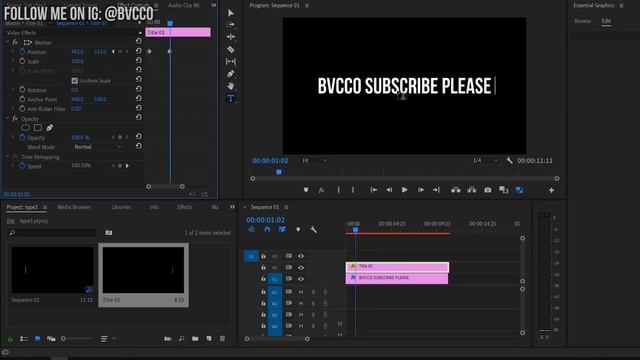Hide track V3 with eye icon
The image size is (640, 360).
301,256
